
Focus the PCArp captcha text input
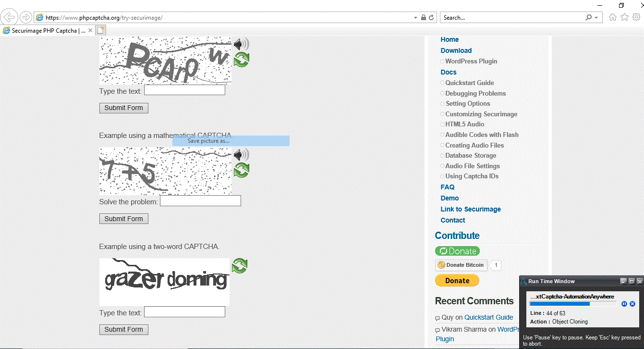[x=184, y=90]
